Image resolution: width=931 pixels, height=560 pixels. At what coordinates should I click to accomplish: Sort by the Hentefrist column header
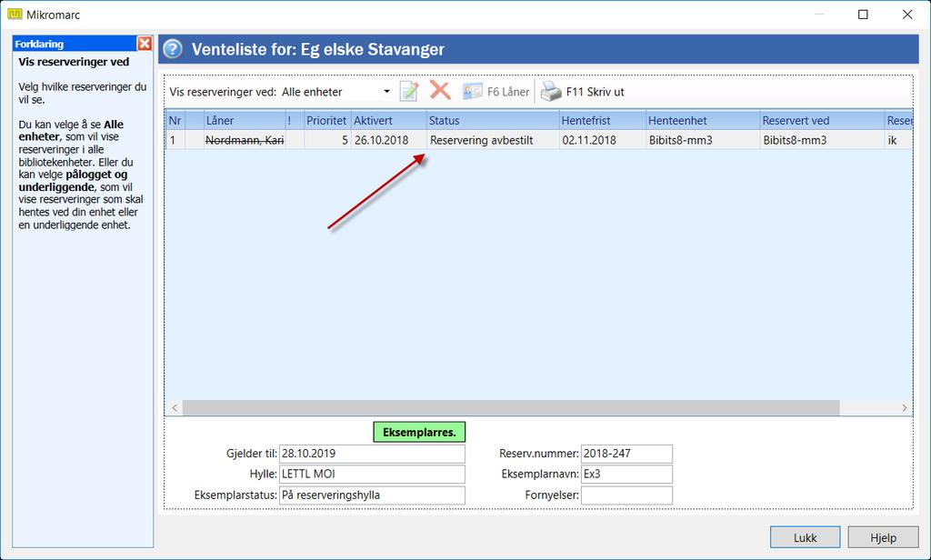pyautogui.click(x=602, y=120)
